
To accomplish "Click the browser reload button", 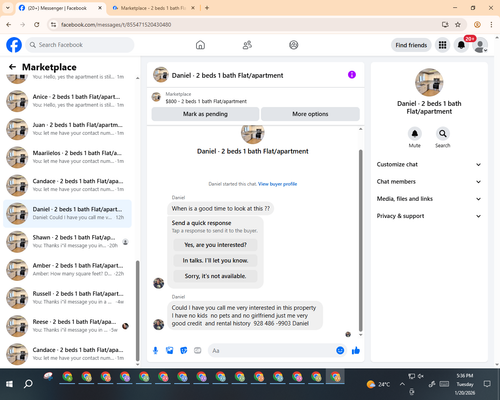I will coord(37,24).
